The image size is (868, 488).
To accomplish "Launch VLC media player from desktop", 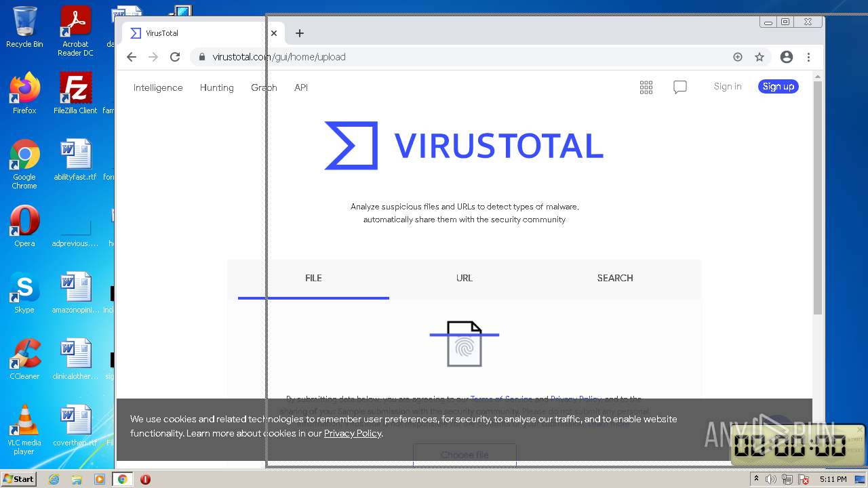I will [24, 430].
